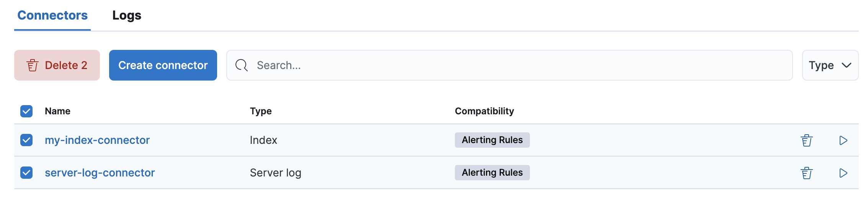868x206 pixels.
Task: Click the Type column header
Action: 261,111
